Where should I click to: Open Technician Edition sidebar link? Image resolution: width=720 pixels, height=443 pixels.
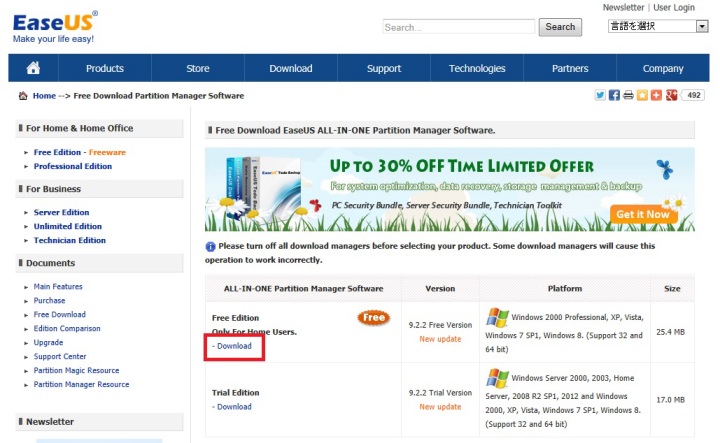pyautogui.click(x=69, y=240)
